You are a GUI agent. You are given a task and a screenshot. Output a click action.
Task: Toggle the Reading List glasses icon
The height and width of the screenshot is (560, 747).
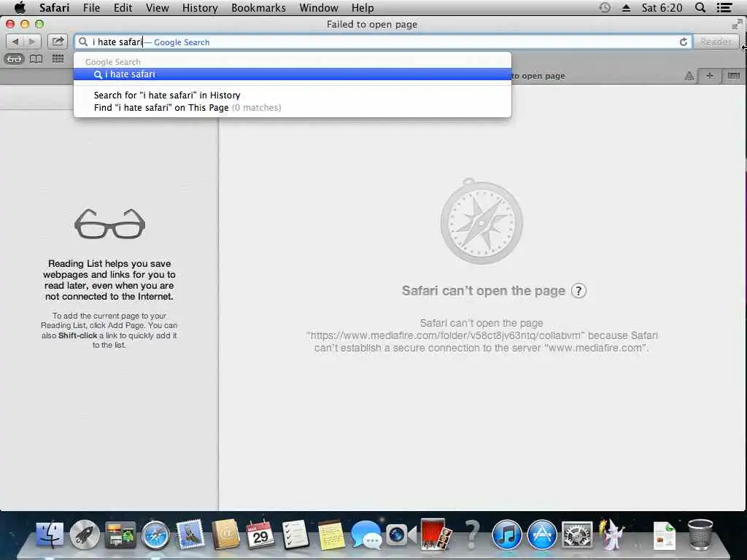(14, 59)
